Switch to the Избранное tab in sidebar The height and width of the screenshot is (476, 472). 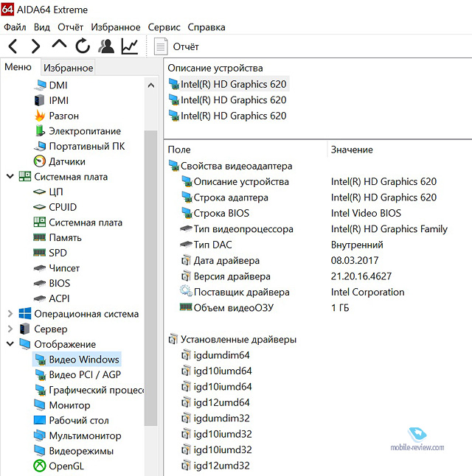[x=68, y=68]
